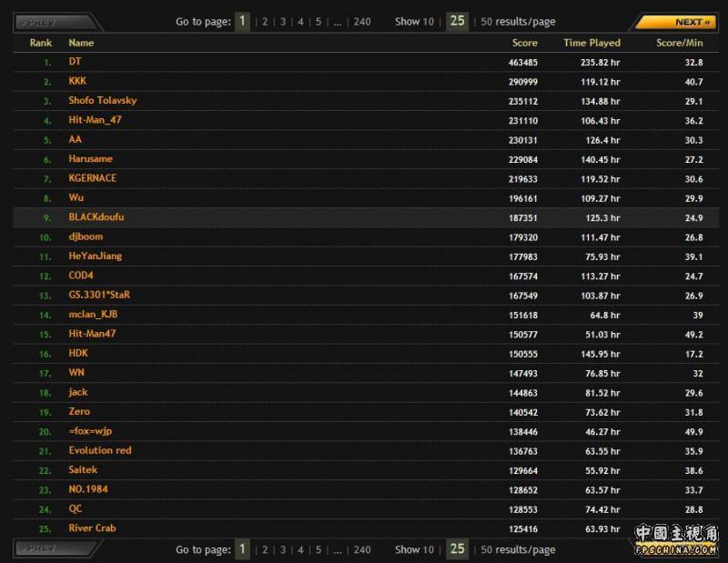Open player jack profile
This screenshot has height=563, width=728.
(78, 392)
